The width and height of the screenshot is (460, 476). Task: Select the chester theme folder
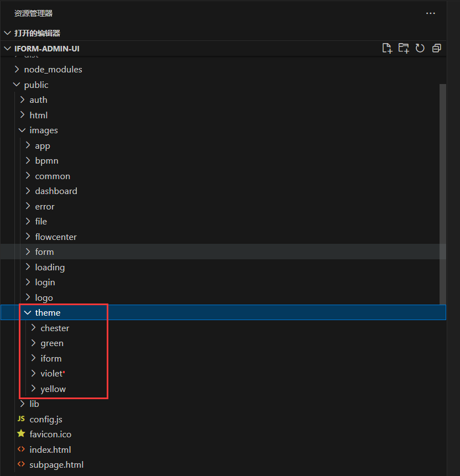pyautogui.click(x=55, y=328)
